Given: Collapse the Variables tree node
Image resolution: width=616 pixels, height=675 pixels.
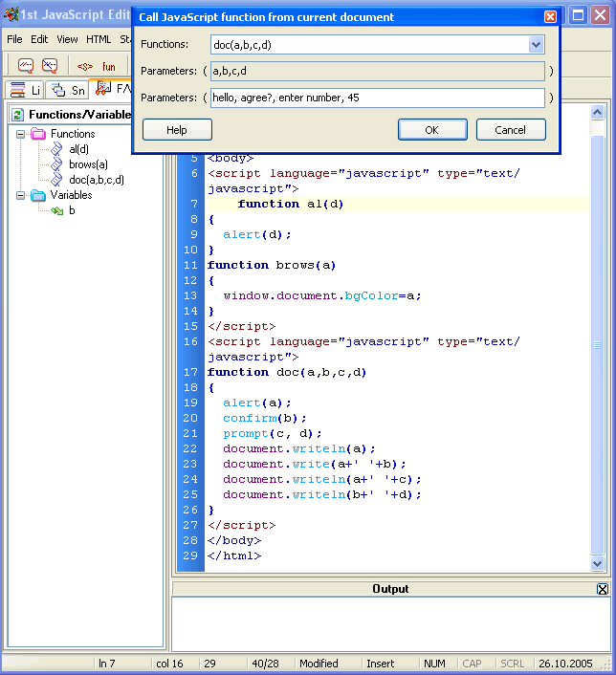Looking at the screenshot, I should 20,195.
